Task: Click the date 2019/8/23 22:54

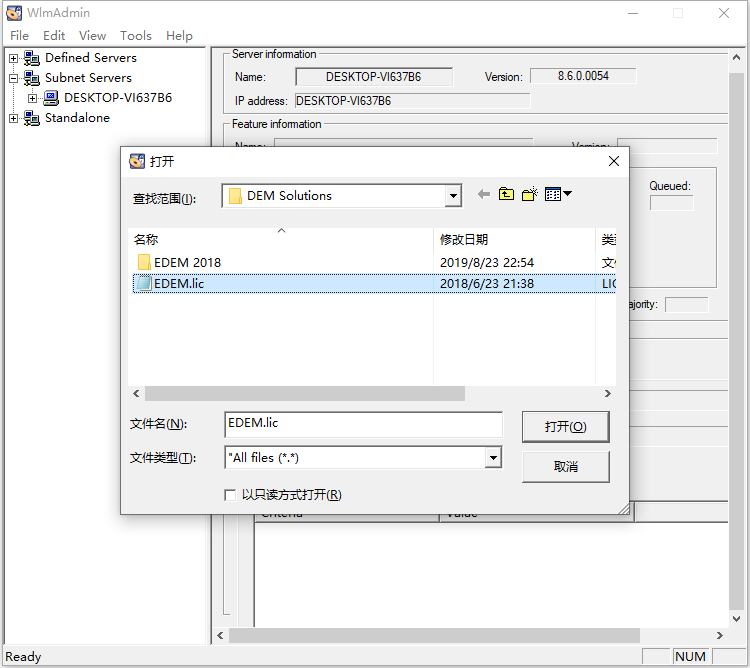Action: [x=487, y=263]
